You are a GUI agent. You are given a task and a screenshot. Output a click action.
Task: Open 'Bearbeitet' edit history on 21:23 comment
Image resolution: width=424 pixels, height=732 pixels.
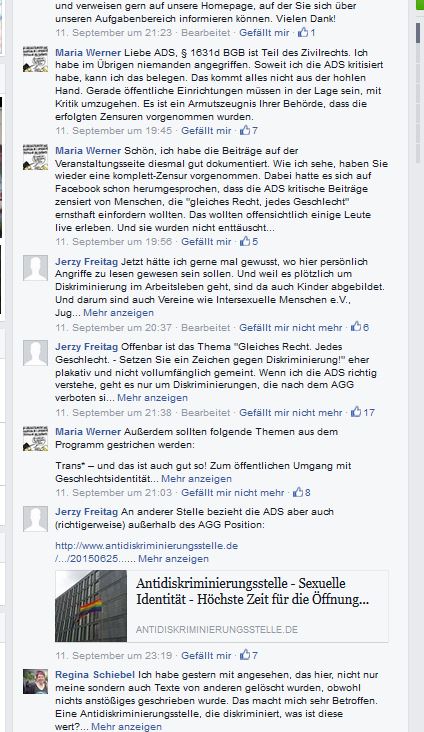click(x=205, y=33)
